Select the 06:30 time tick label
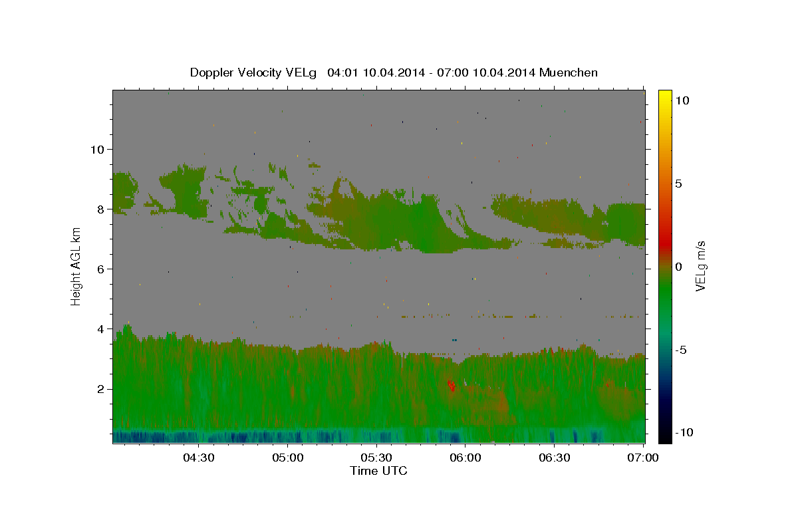Screen dimensions: 798x532 [x=555, y=458]
